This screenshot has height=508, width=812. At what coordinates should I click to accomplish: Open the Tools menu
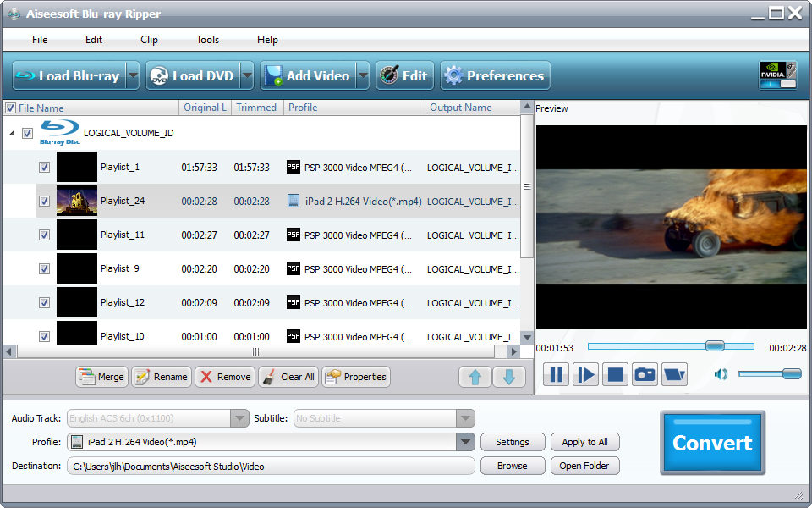tap(208, 40)
